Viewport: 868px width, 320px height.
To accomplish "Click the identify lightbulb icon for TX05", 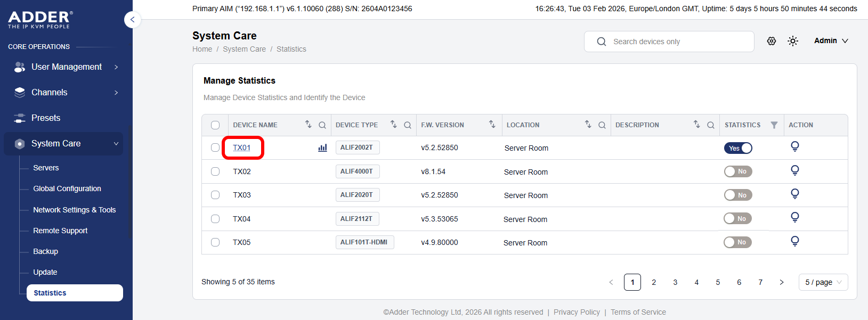I will tap(794, 242).
